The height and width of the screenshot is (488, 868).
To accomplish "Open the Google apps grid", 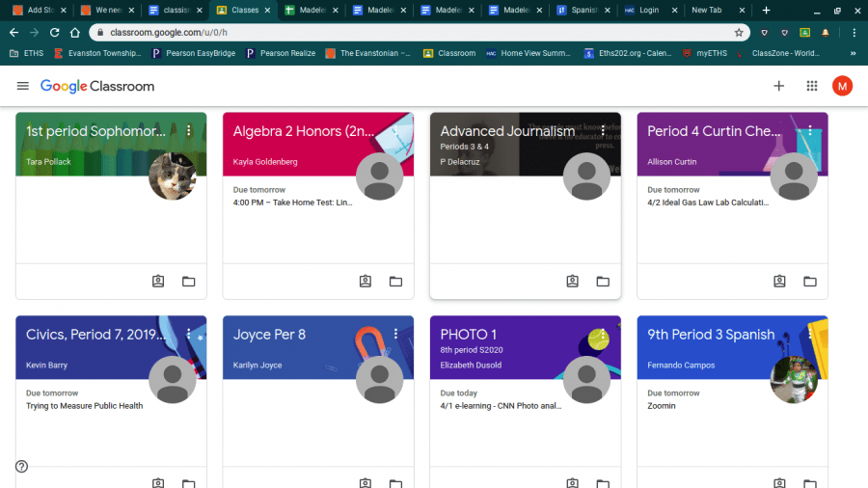I will pos(812,86).
